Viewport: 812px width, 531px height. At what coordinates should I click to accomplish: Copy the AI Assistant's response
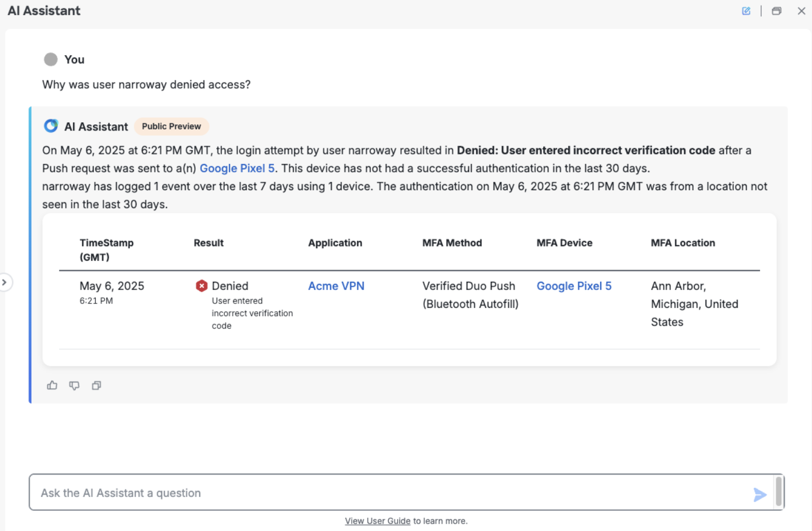click(x=96, y=385)
